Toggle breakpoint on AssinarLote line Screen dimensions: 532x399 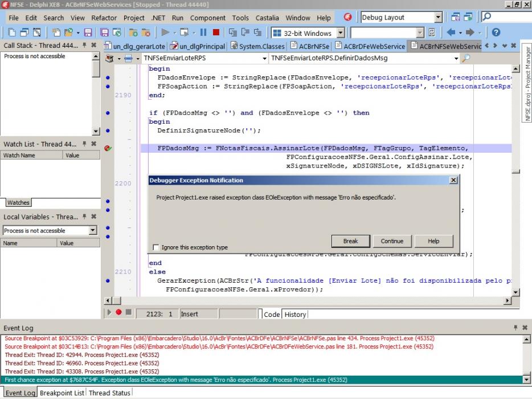pos(108,148)
